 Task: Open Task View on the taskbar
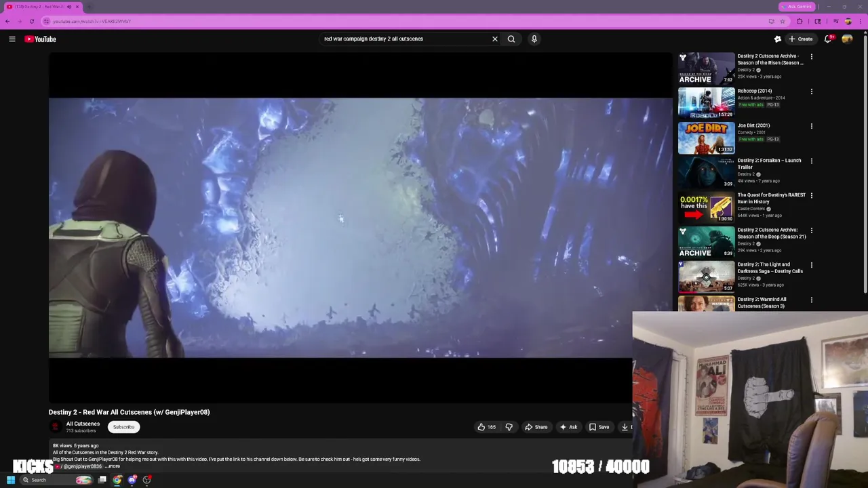[102, 480]
